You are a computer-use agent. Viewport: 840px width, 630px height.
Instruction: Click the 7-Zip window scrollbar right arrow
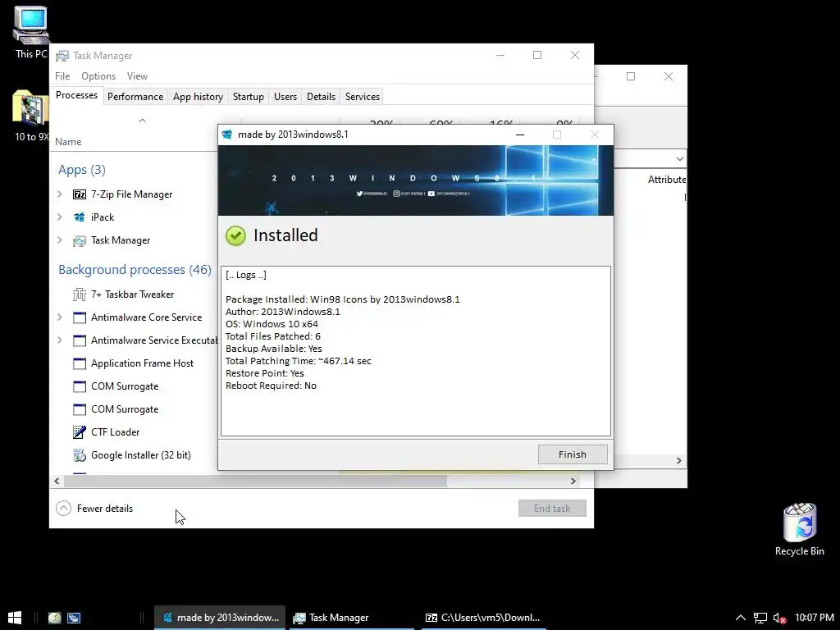click(678, 461)
